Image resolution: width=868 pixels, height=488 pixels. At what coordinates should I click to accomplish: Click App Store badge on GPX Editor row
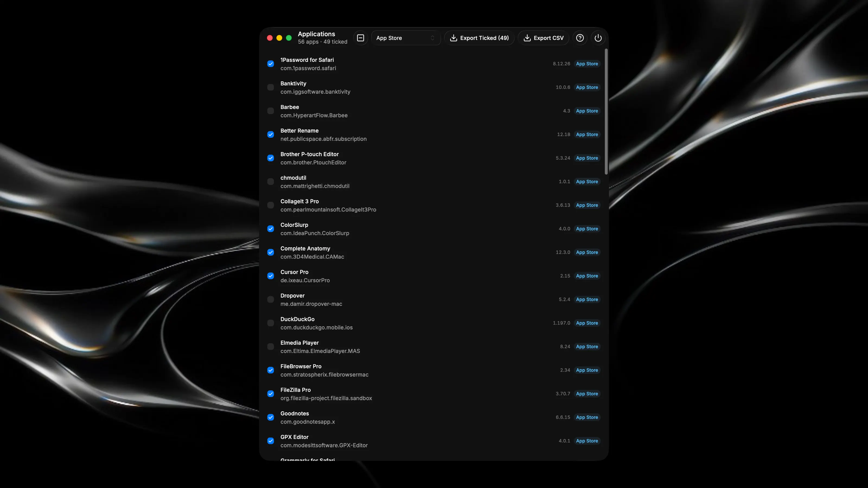[587, 441]
